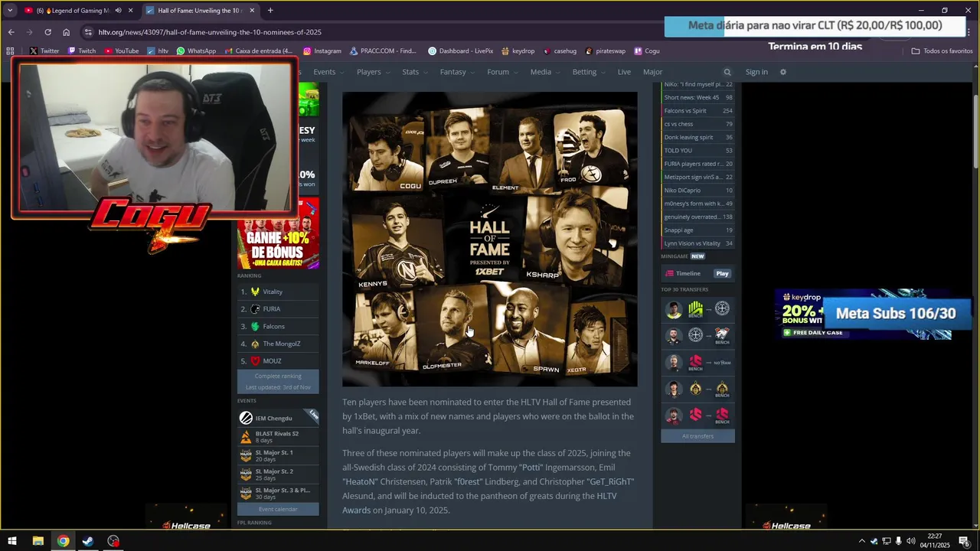Open the apps grid in the bookmarks bar
The width and height of the screenshot is (980, 551).
click(x=11, y=51)
